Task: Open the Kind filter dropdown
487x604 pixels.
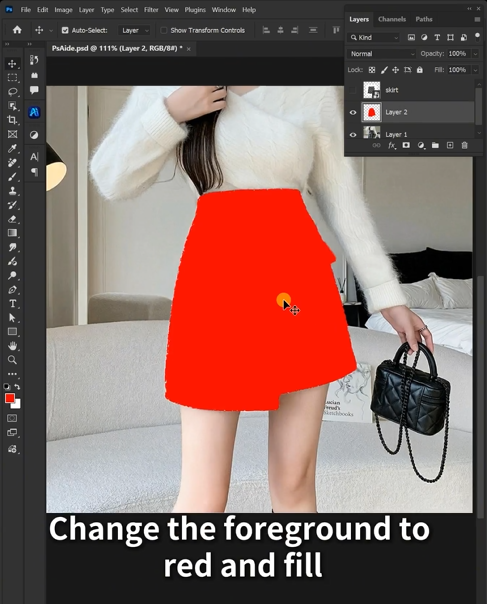Action: tap(374, 37)
